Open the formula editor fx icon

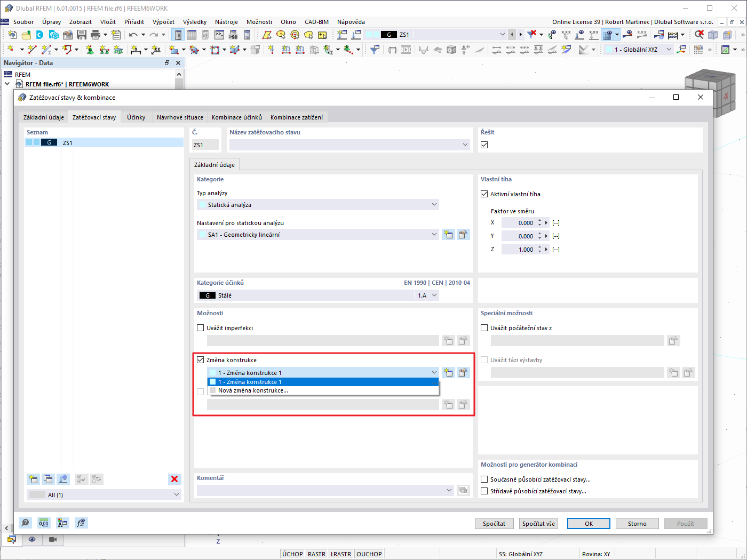coord(81,523)
